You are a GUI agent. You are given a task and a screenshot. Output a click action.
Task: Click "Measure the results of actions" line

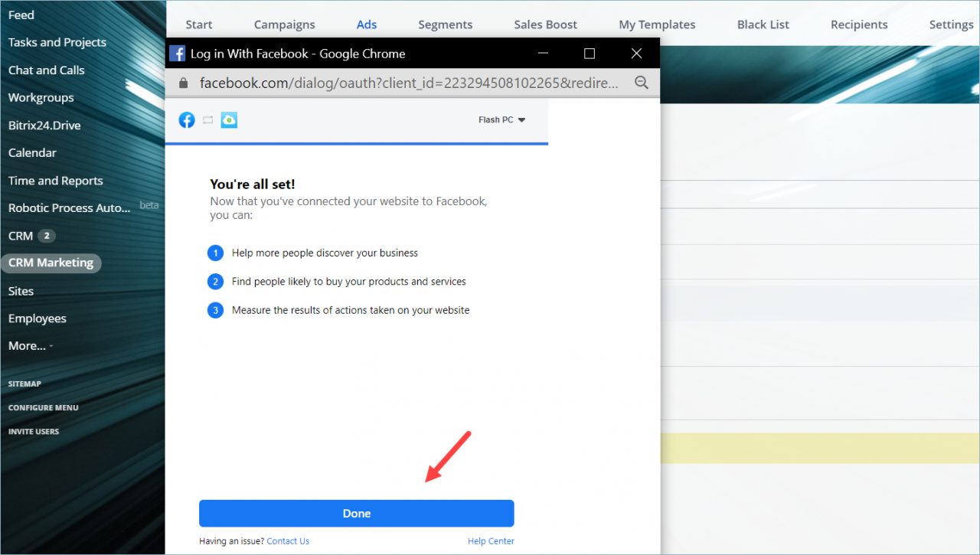coord(351,310)
